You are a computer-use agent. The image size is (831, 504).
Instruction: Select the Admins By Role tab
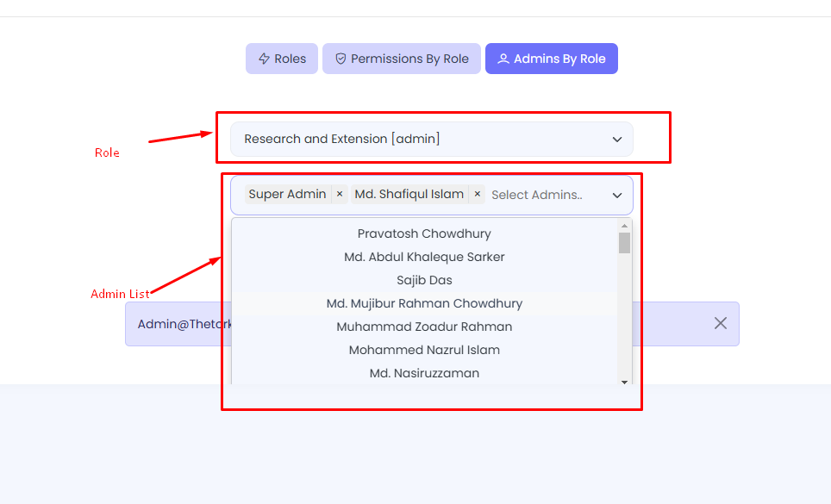pyautogui.click(x=552, y=59)
